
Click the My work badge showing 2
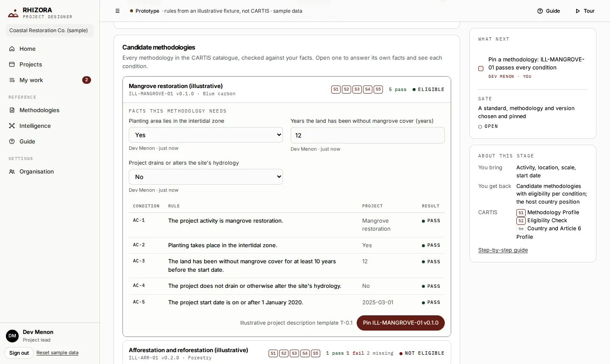tap(86, 80)
